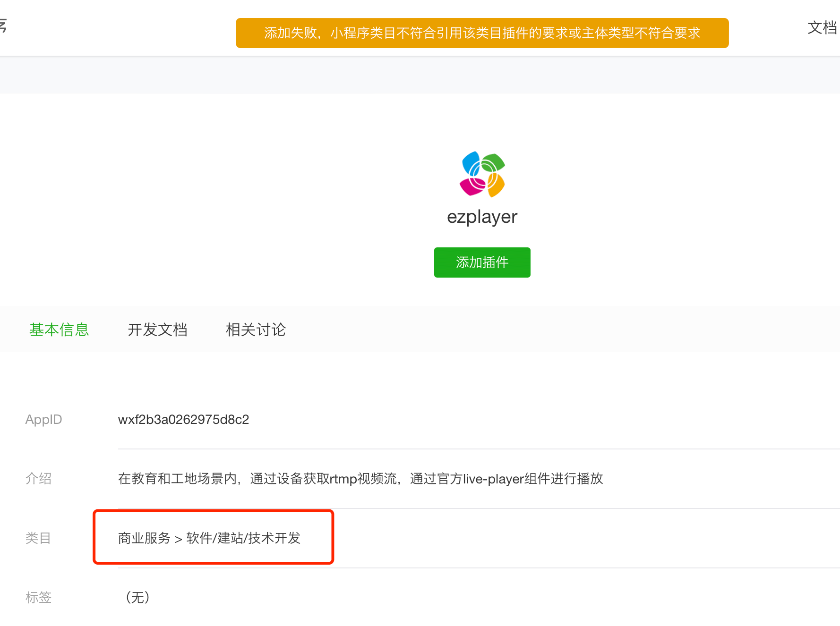Click the yellow warning banner about 添加失败
840x626 pixels.
(482, 33)
